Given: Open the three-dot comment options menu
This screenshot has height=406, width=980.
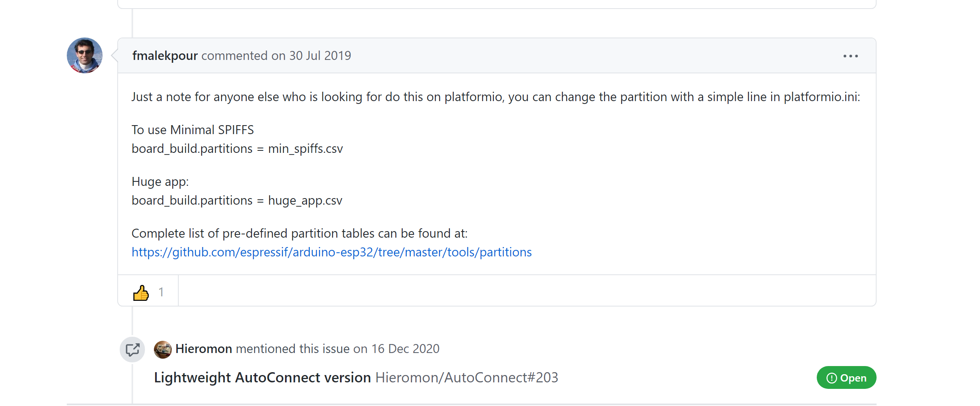Looking at the screenshot, I should (x=850, y=56).
